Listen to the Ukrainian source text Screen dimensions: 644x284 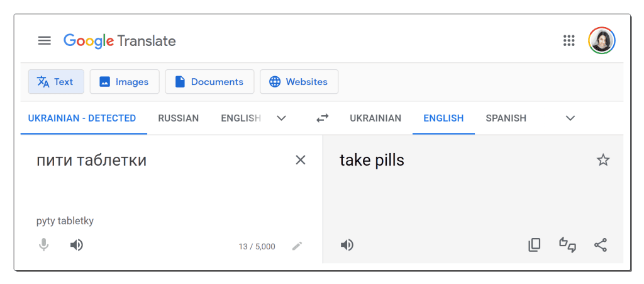pyautogui.click(x=76, y=246)
